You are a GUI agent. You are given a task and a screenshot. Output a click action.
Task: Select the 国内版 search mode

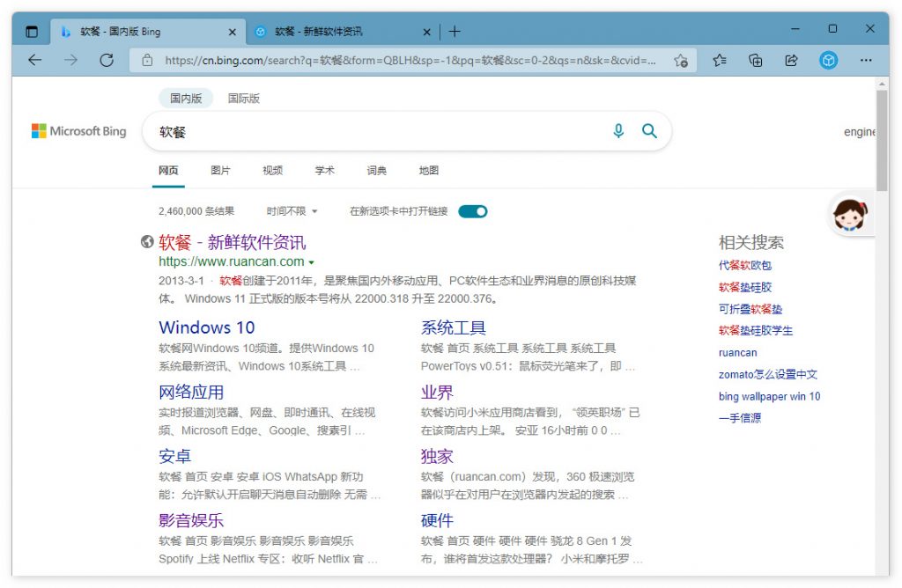pyautogui.click(x=186, y=99)
